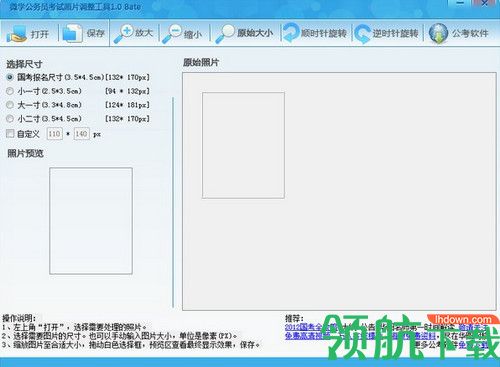Click the 选择尺寸 heading
Screen dimensions: 500x367
pyautogui.click(x=24, y=64)
